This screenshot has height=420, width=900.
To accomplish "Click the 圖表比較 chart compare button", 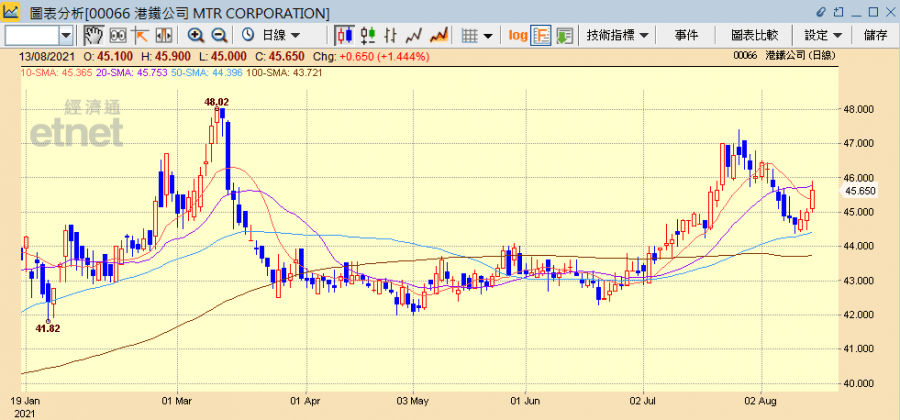I will [754, 35].
